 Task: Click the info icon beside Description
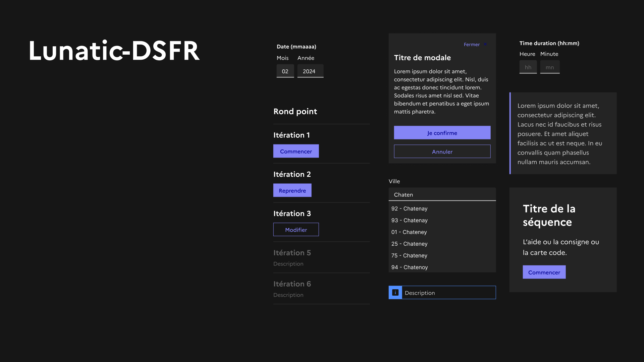(x=395, y=292)
